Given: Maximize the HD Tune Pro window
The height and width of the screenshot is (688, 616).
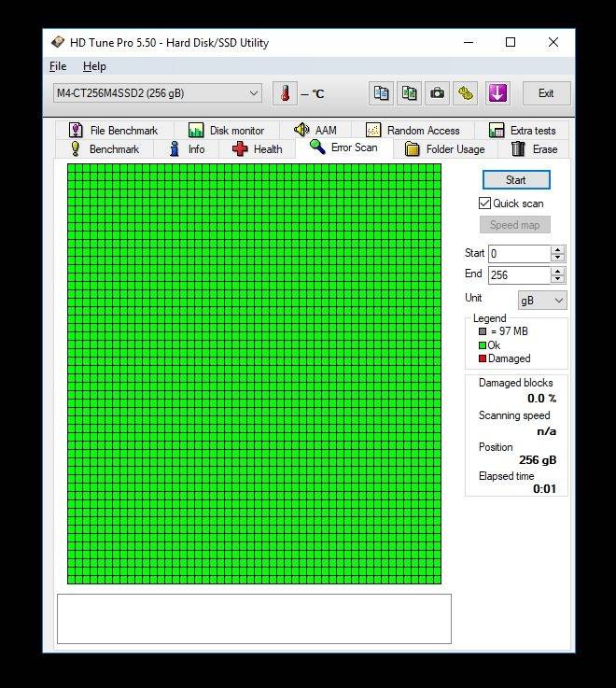Looking at the screenshot, I should pos(511,42).
